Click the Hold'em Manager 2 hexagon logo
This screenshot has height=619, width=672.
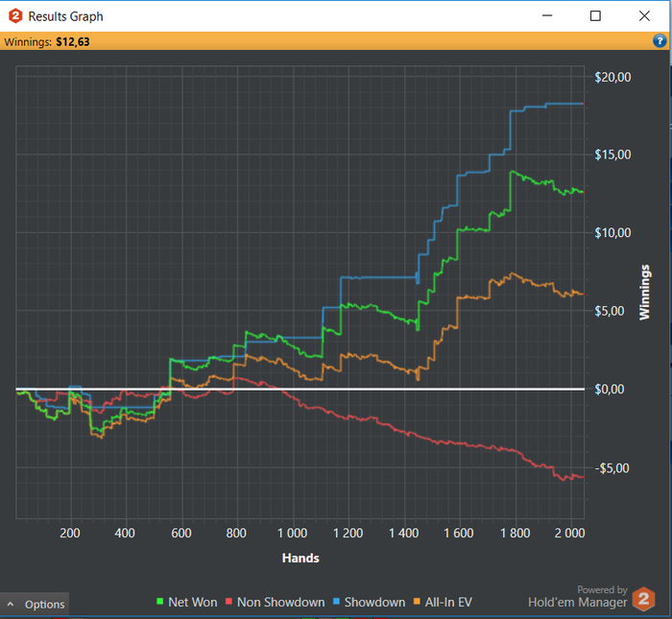[x=644, y=599]
